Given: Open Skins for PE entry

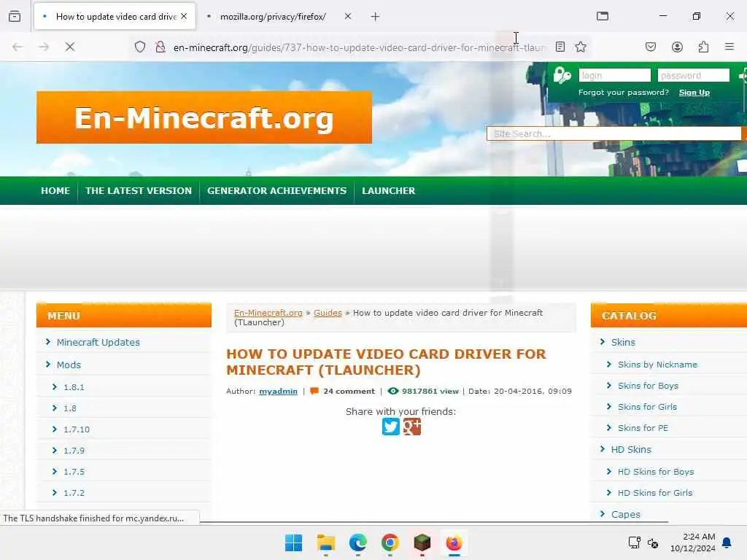Looking at the screenshot, I should click(x=643, y=428).
